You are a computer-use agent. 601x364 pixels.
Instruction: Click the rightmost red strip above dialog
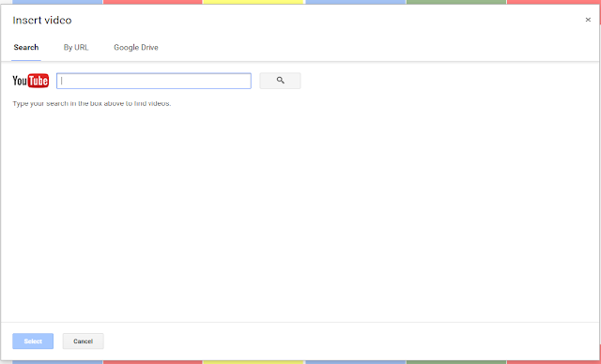553,2
